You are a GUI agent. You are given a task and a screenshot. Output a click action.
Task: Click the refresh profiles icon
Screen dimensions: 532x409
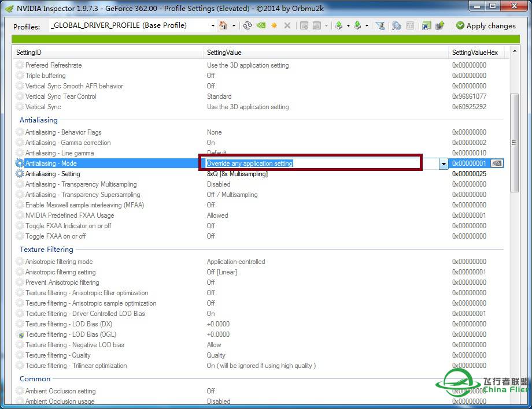tap(247, 25)
